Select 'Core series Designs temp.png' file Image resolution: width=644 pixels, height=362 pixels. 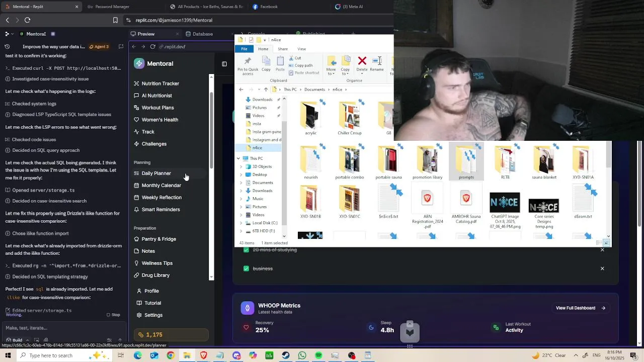(544, 211)
